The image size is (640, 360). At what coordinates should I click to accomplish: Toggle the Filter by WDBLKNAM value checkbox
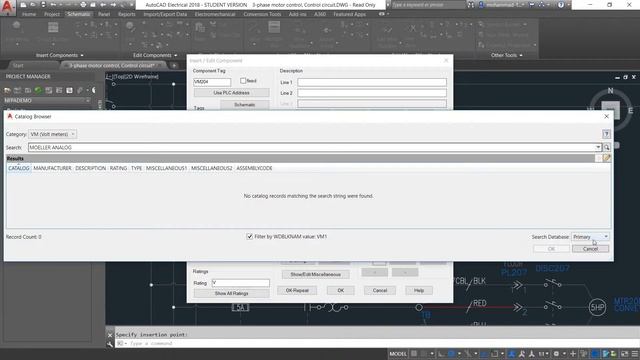point(249,236)
